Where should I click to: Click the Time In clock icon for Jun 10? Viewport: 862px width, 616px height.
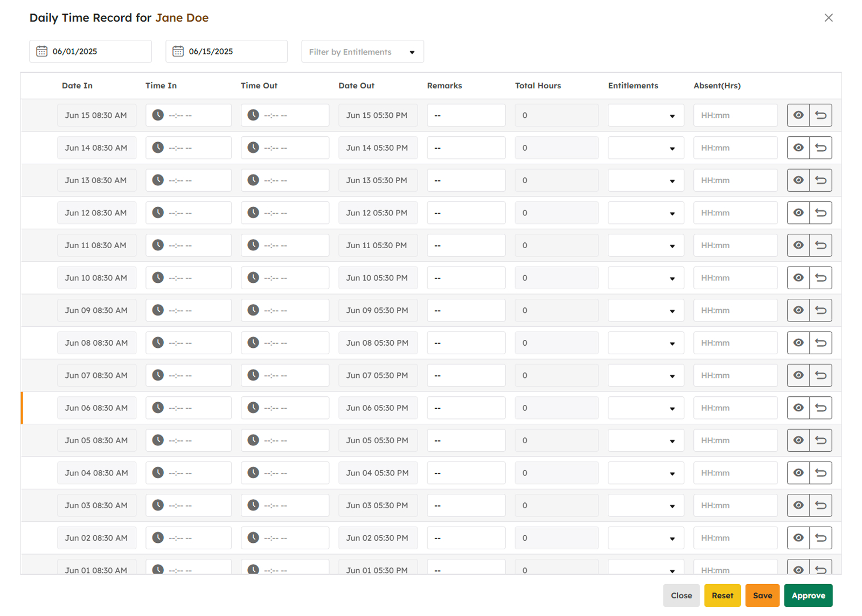158,278
